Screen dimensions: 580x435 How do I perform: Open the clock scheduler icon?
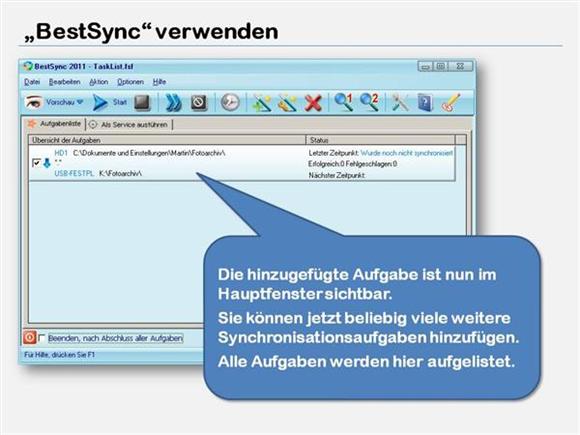pos(230,102)
